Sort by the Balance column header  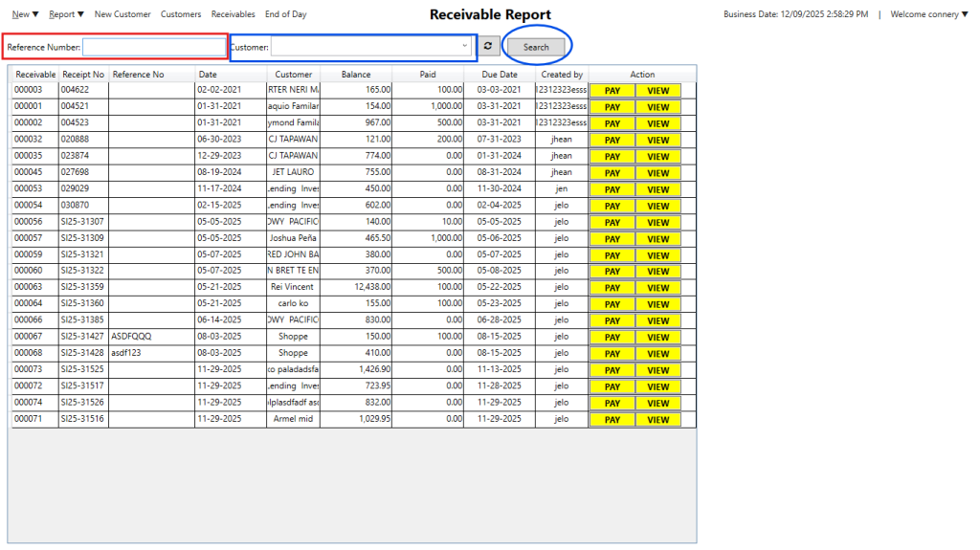356,75
